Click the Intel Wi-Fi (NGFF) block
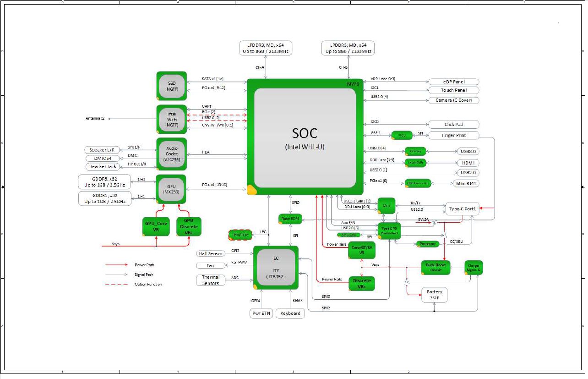This screenshot has height=379, width=588. tap(172, 119)
